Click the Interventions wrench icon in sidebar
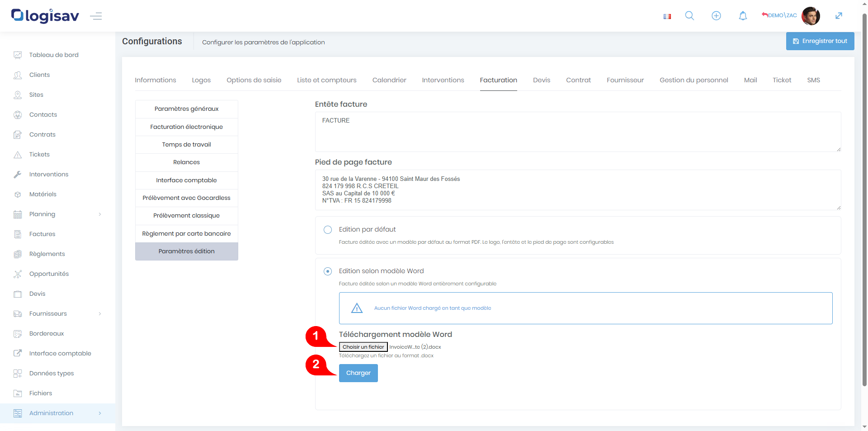 pos(18,175)
